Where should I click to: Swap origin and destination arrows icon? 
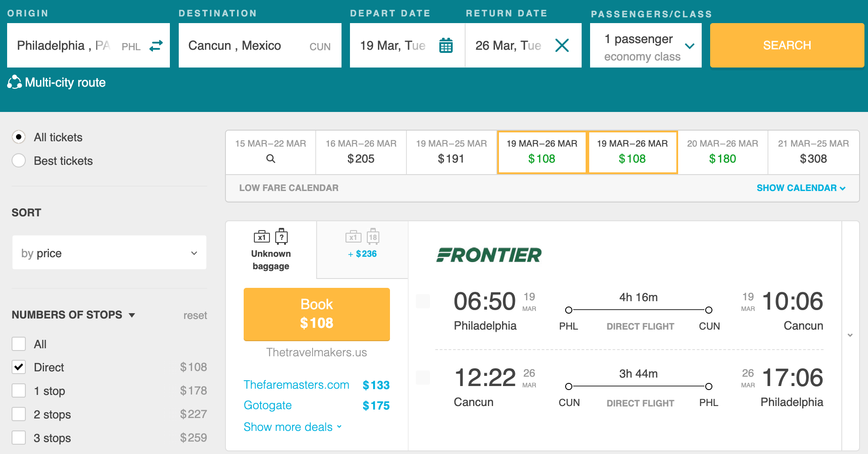coord(156,46)
